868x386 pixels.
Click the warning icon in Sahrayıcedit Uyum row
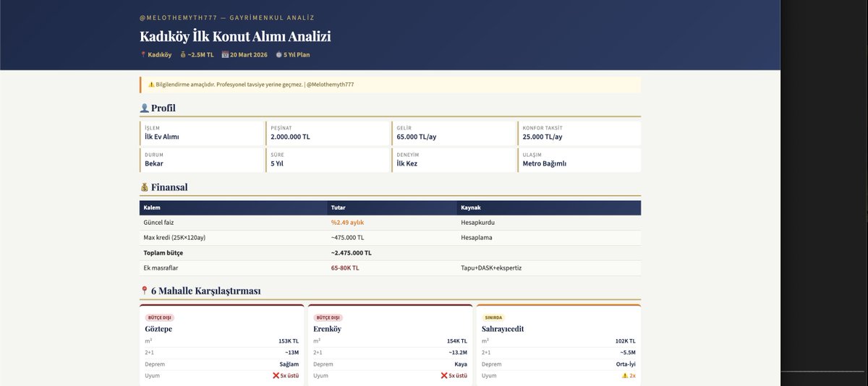click(624, 376)
